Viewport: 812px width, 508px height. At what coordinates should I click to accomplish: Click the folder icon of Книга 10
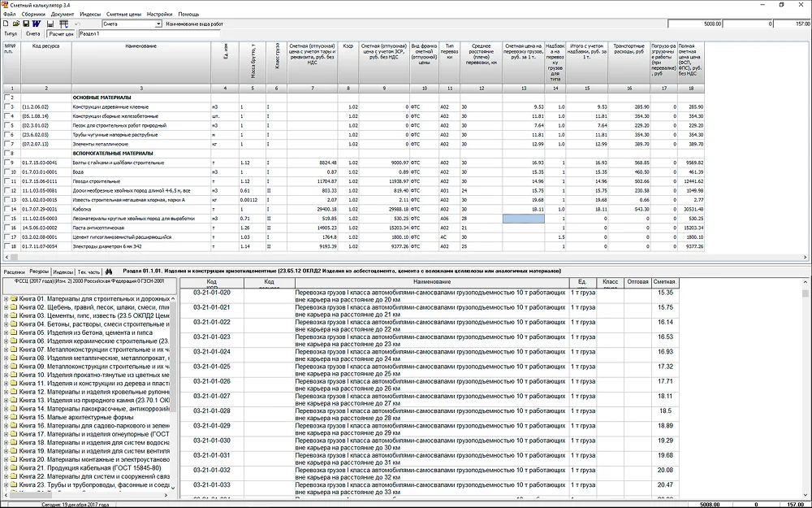(14, 376)
